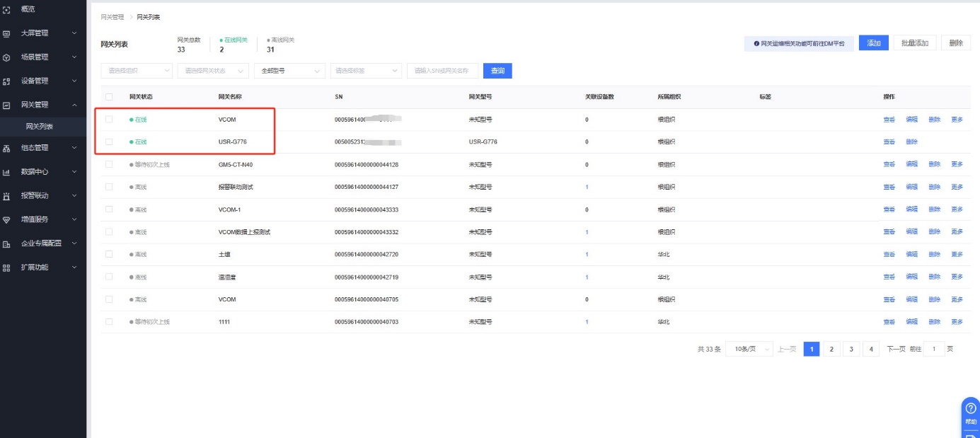Go to page 2 of the gateway list
Image resolution: width=980 pixels, height=438 pixels.
click(x=831, y=349)
